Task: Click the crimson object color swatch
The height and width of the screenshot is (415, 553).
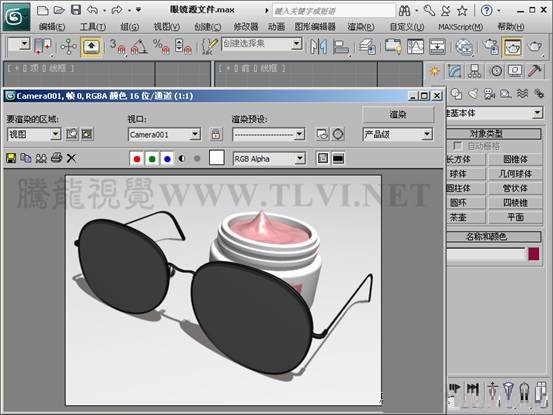Action: coord(534,254)
